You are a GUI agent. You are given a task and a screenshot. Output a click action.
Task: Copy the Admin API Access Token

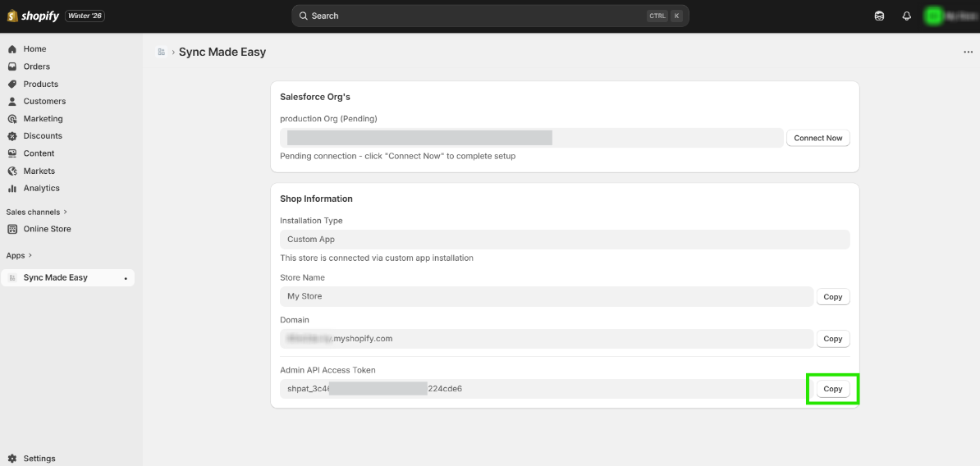coord(832,389)
